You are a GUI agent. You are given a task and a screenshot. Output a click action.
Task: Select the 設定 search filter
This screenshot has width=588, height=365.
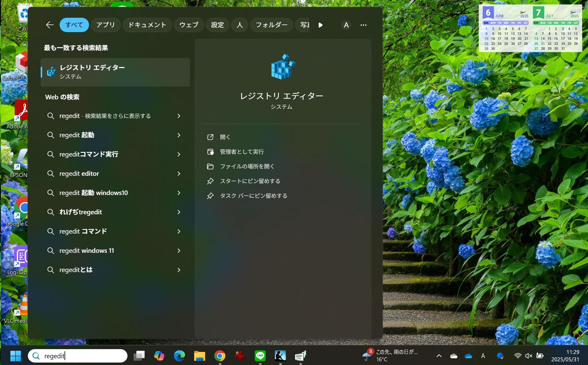click(x=217, y=25)
